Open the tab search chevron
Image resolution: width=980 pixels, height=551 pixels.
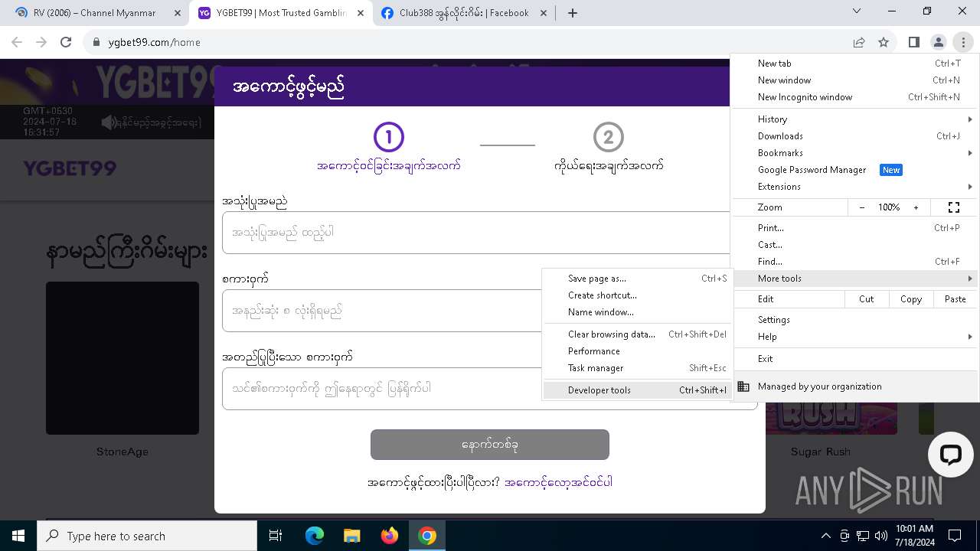pyautogui.click(x=857, y=11)
